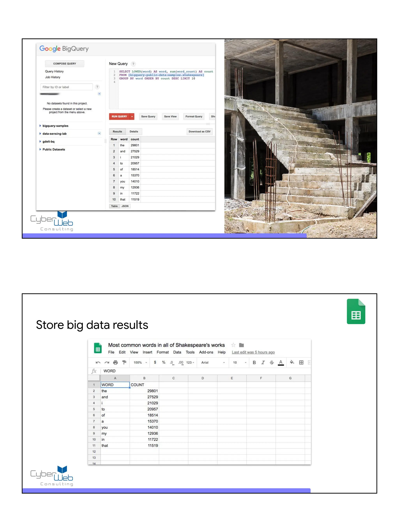
Task: Click the Sheets home icon beside title
Action: pos(98,348)
